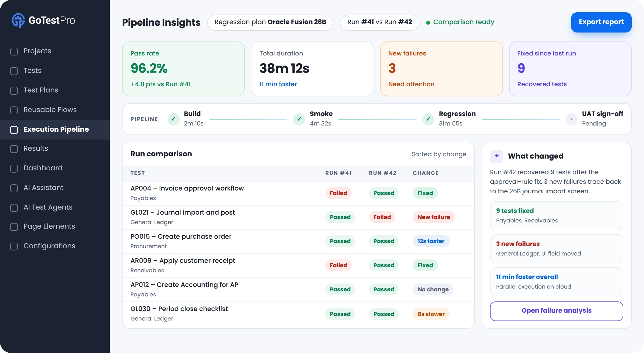This screenshot has width=644, height=353.
Task: Click the New failure badge
Action: [x=434, y=217]
